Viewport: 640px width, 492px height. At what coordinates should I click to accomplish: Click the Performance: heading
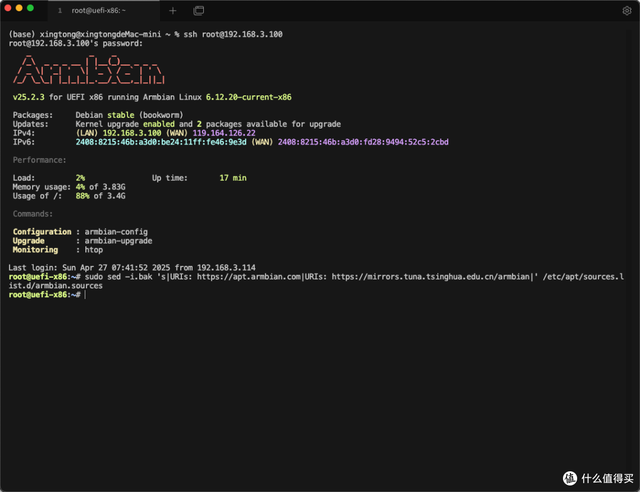(x=39, y=160)
